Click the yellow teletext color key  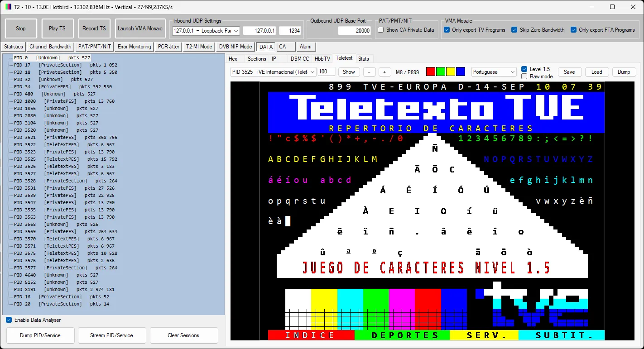tap(451, 72)
